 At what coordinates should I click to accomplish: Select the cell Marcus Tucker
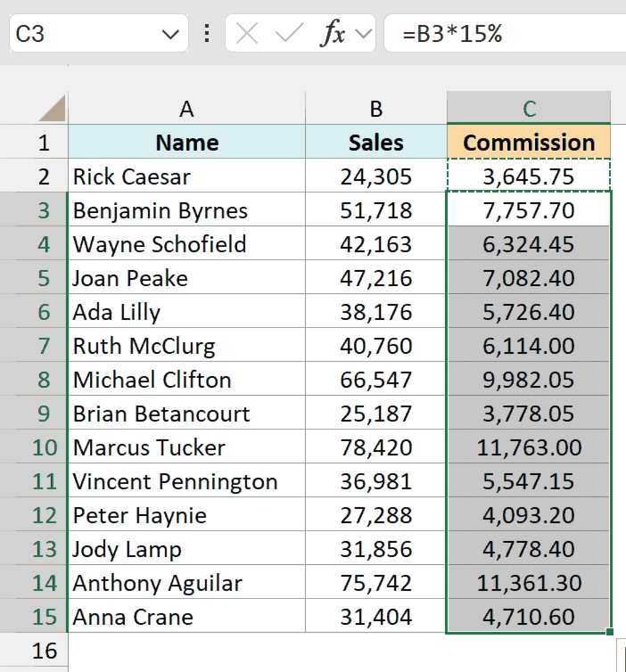coord(186,447)
